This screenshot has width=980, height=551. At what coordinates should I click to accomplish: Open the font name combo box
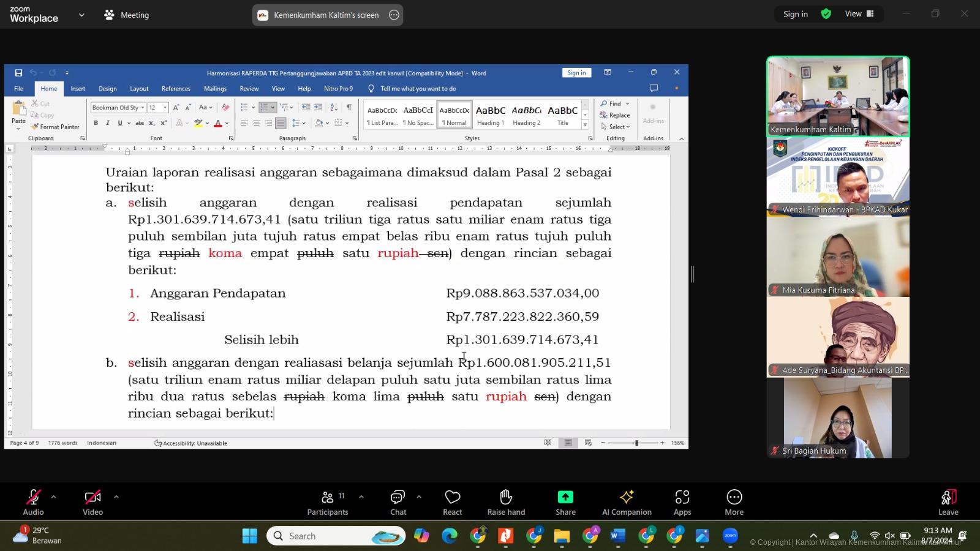pos(118,107)
